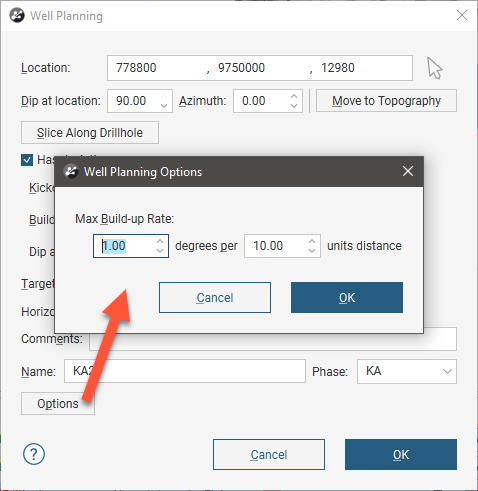
Task: Decrease the units distance value
Action: pos(312,250)
